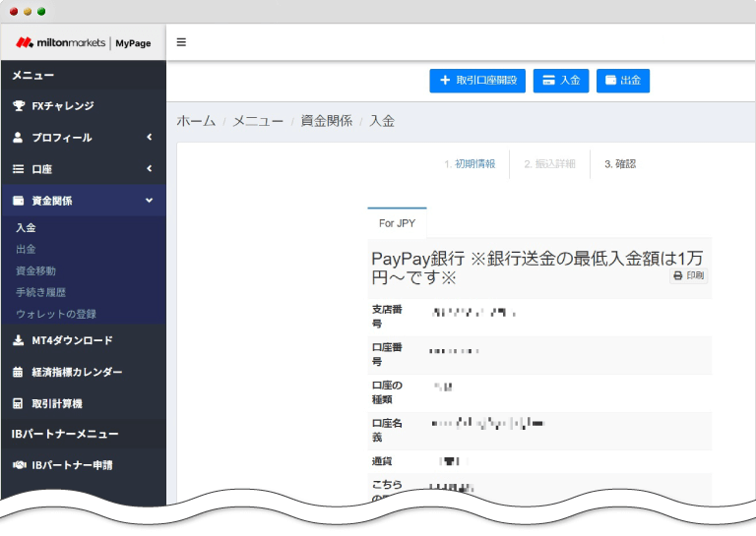The width and height of the screenshot is (756, 536).
Task: Click the wallet icon beside 資金関係
Action: pyautogui.click(x=19, y=201)
